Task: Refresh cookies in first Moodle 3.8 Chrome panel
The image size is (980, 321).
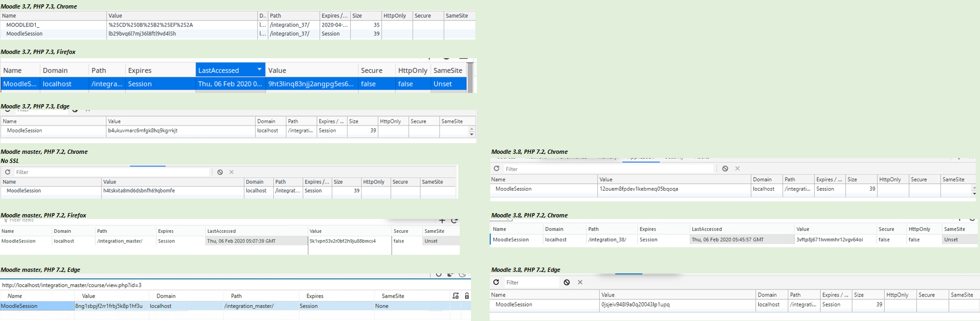Action: click(x=496, y=168)
